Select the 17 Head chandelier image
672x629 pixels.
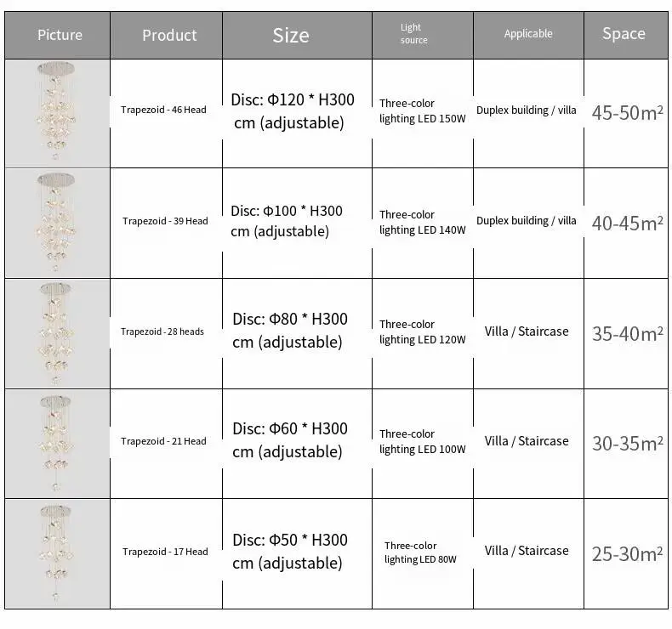(58, 553)
